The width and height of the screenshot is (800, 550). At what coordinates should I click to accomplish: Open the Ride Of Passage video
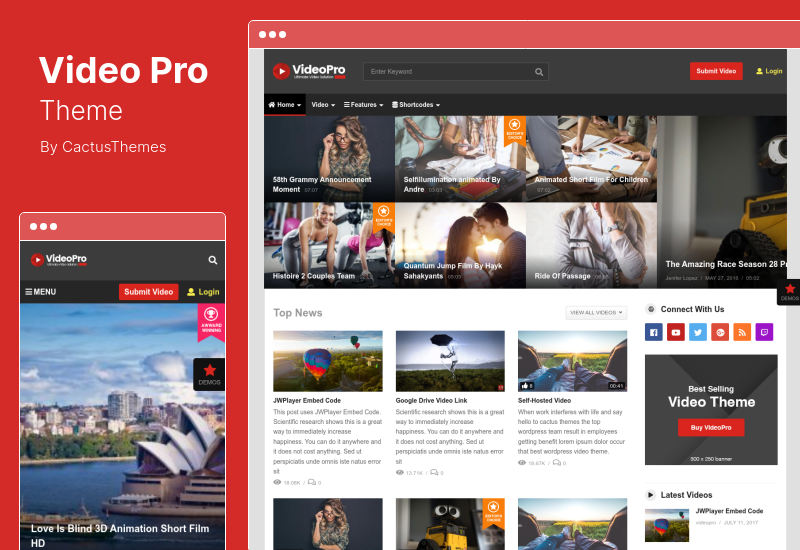(x=591, y=245)
